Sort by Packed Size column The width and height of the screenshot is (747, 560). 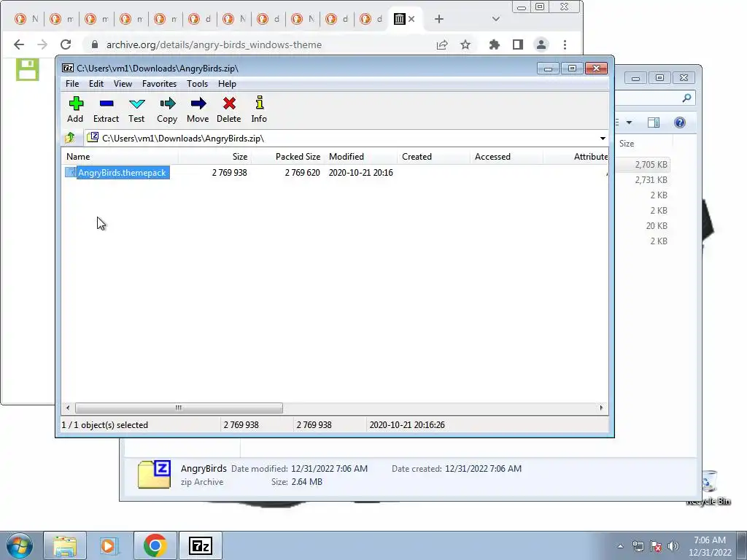click(x=287, y=157)
